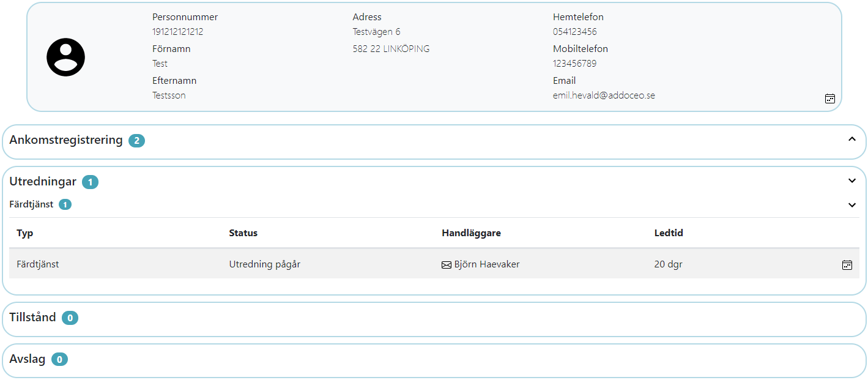Screen dimensions: 868x380
Task: Click the Status column header
Action: [x=243, y=233]
